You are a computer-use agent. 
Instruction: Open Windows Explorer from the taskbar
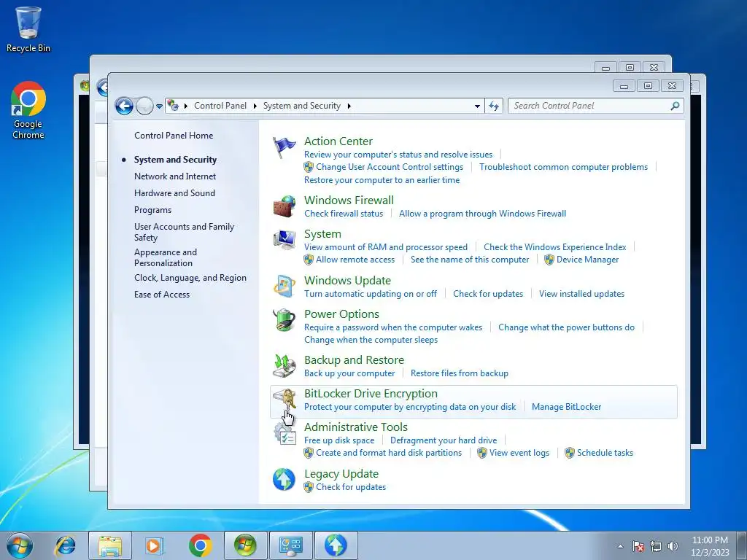(x=110, y=545)
